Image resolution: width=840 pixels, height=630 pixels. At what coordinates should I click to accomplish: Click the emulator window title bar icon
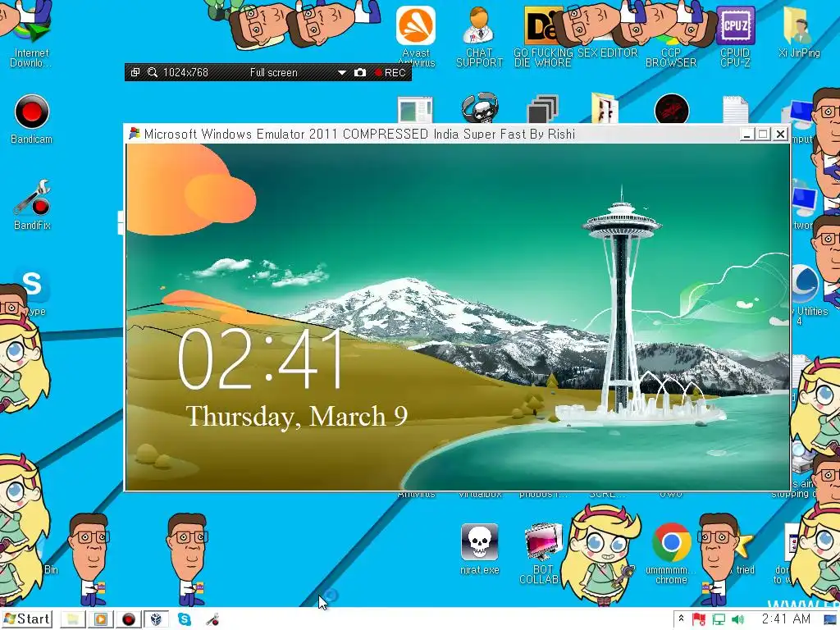pos(134,134)
